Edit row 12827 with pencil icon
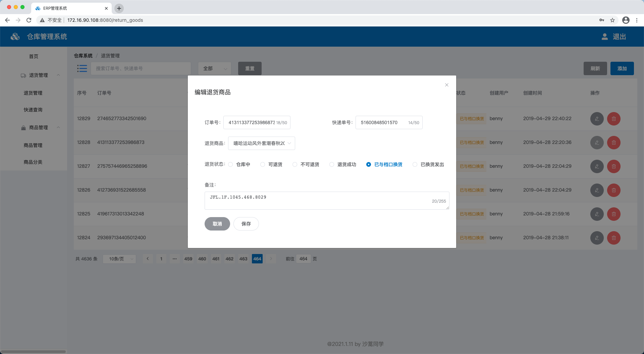This screenshot has width=644, height=354. [x=597, y=166]
